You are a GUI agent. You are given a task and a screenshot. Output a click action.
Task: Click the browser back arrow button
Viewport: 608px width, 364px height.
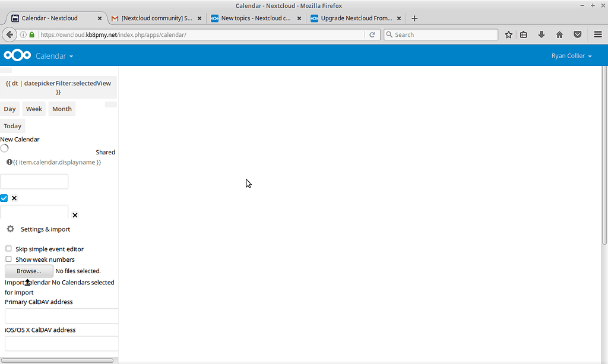9,34
